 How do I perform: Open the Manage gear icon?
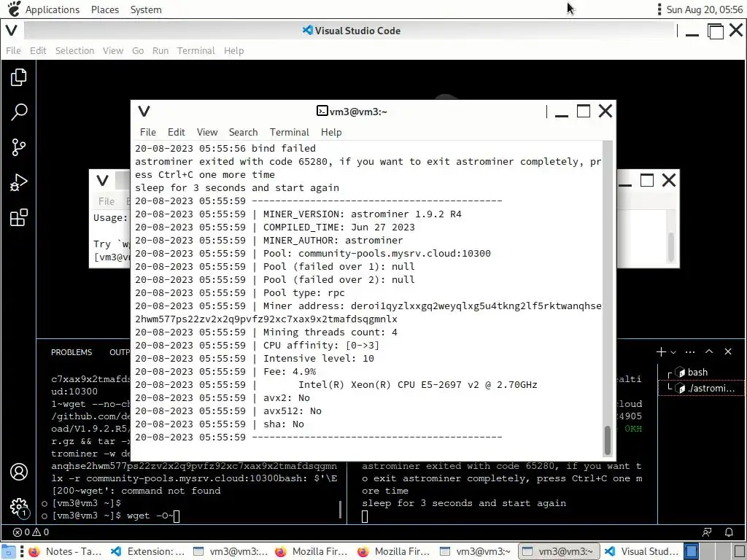(x=18, y=507)
